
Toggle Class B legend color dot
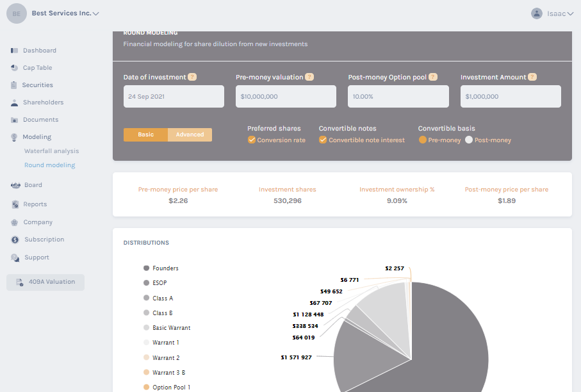click(x=146, y=313)
